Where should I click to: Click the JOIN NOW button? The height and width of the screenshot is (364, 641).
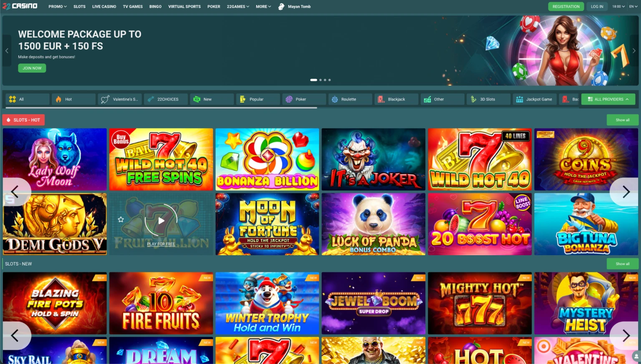pos(32,68)
